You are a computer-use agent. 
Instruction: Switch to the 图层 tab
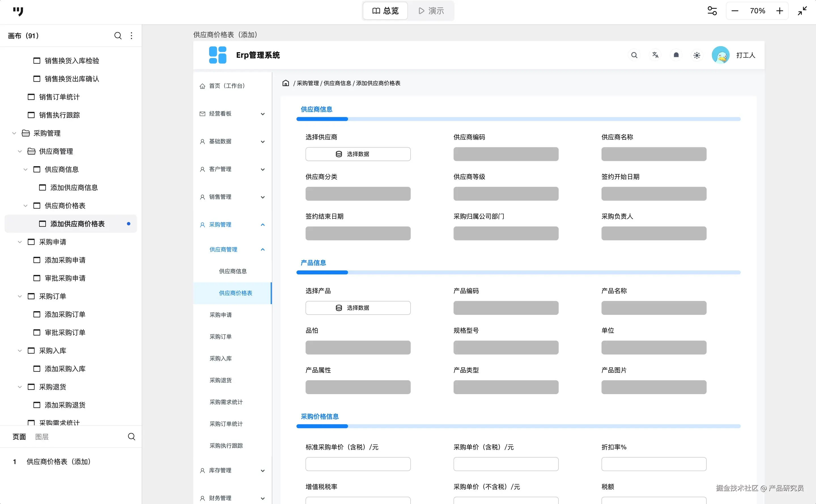coord(42,437)
